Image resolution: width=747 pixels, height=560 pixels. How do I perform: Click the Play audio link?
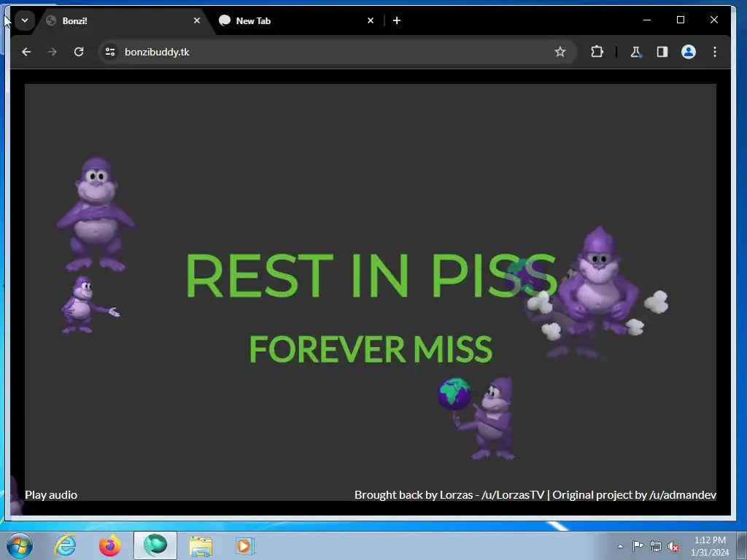(51, 495)
